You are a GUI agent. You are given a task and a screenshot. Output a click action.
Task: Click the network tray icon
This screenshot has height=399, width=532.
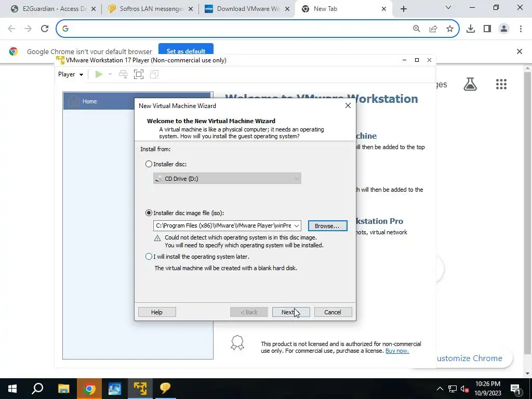[x=453, y=389]
